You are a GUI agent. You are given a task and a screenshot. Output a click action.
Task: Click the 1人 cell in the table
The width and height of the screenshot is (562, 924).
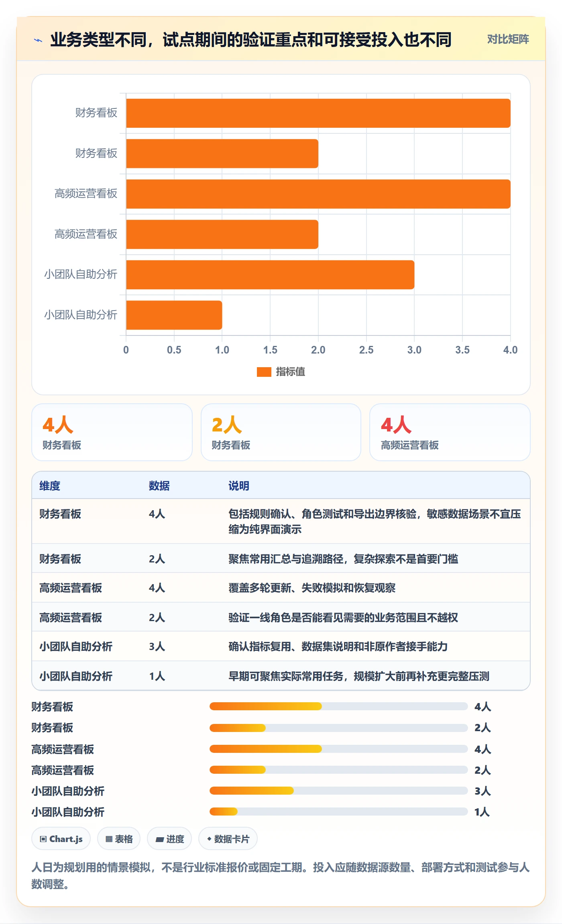157,676
